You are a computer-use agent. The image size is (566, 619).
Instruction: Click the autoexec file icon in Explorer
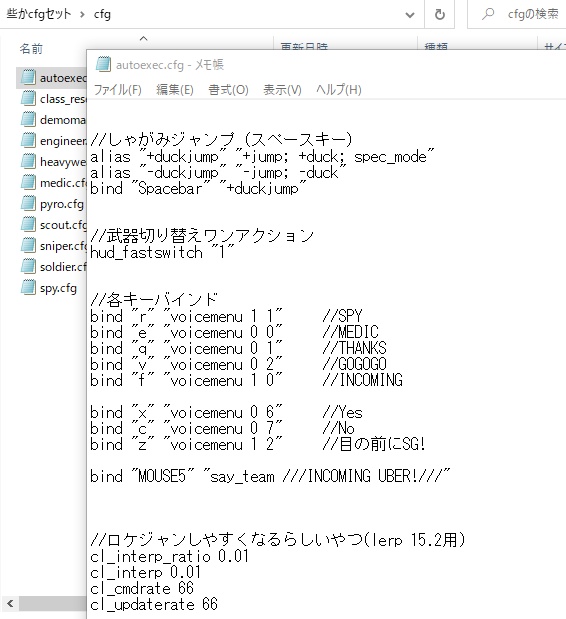click(28, 77)
